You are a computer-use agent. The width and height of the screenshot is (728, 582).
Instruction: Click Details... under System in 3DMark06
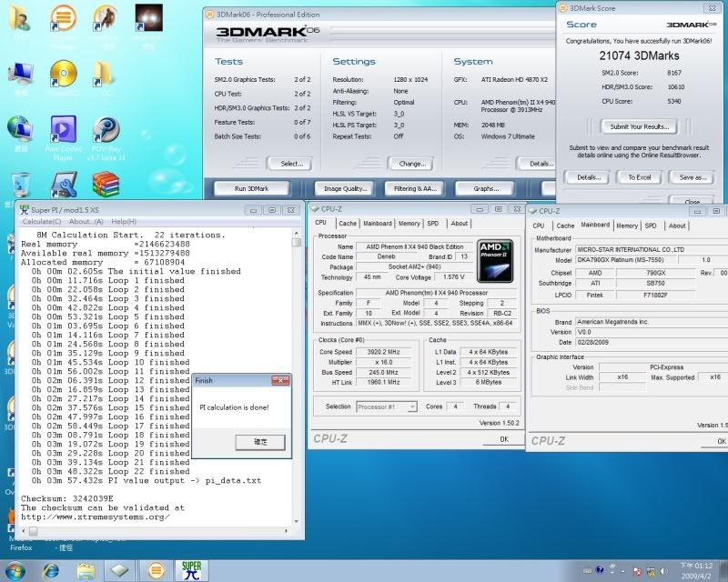point(536,164)
